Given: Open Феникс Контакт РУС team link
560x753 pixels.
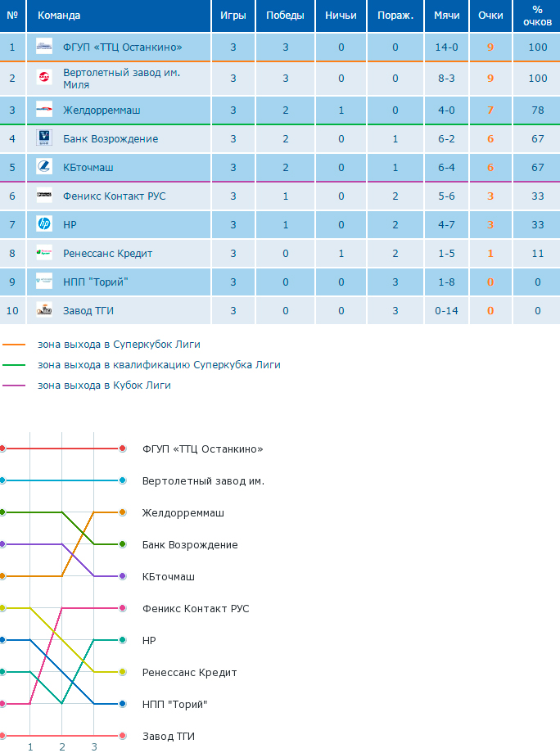Looking at the screenshot, I should pos(115,196).
